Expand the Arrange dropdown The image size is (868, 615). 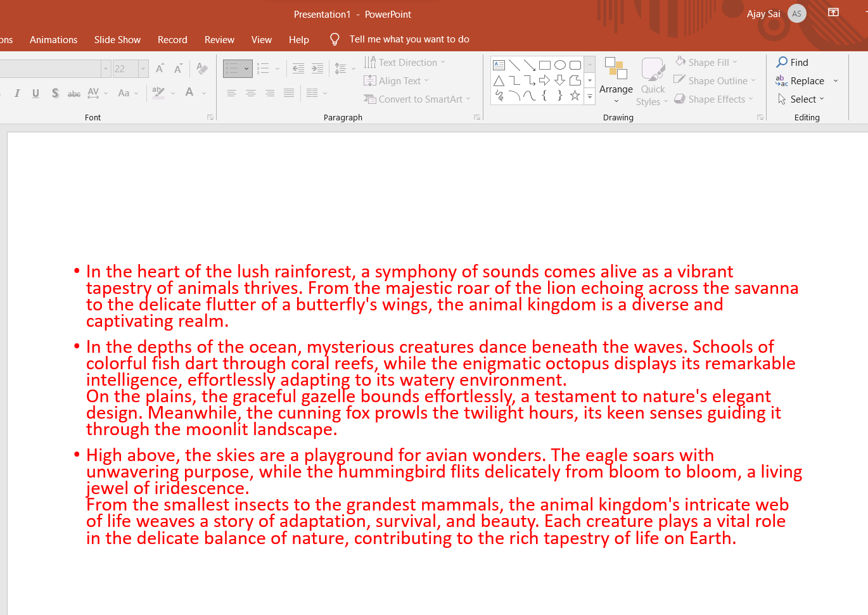pyautogui.click(x=616, y=82)
